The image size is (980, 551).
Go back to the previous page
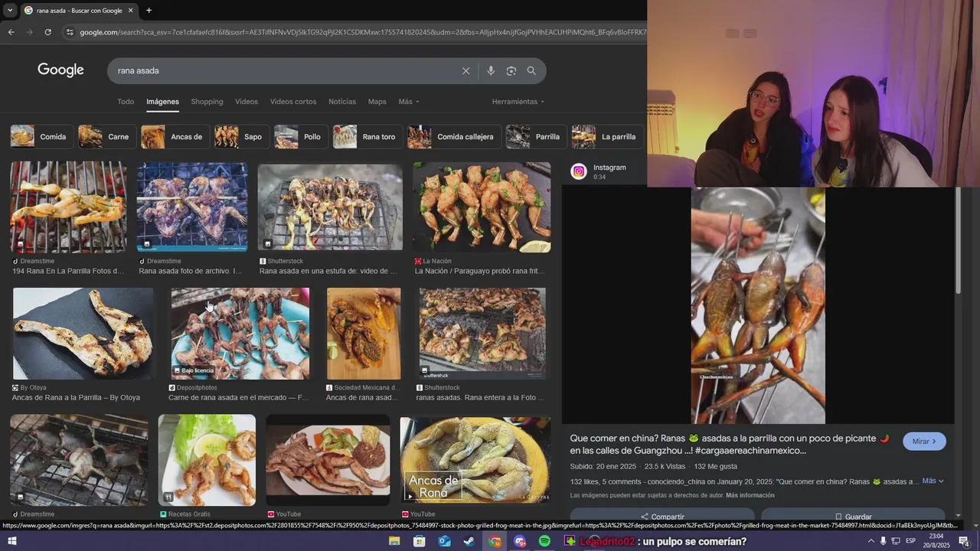point(11,32)
